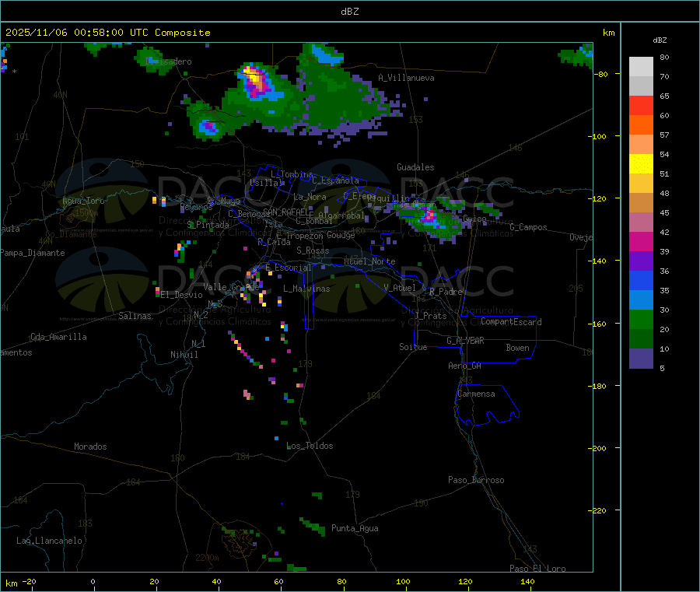This screenshot has width=700, height=592.
Task: Click the C_Española label
Action: [x=335, y=180]
